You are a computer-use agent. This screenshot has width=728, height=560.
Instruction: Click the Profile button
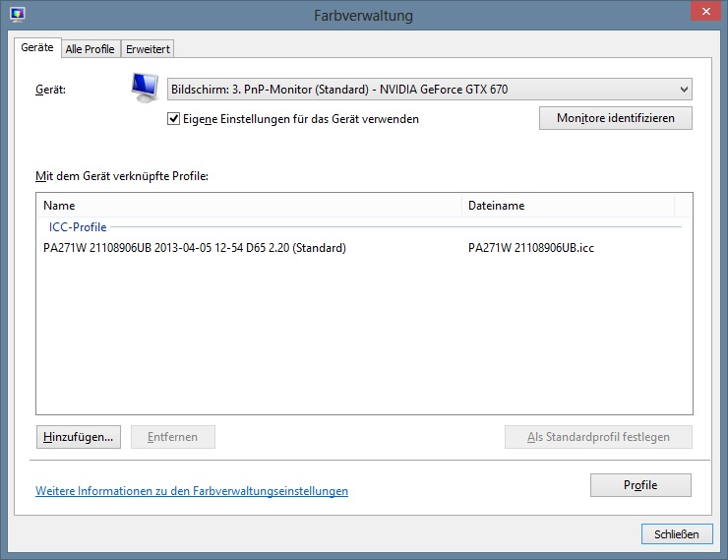(x=640, y=485)
